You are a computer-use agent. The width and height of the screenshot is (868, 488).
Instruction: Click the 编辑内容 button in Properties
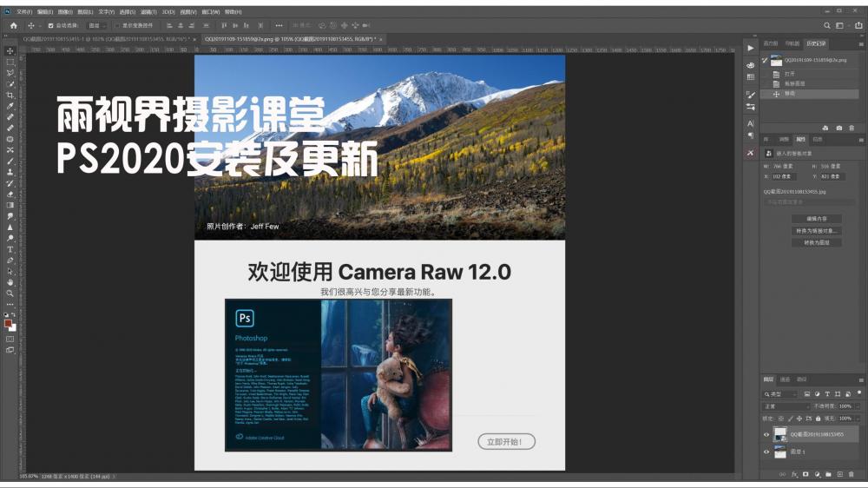pyautogui.click(x=817, y=219)
